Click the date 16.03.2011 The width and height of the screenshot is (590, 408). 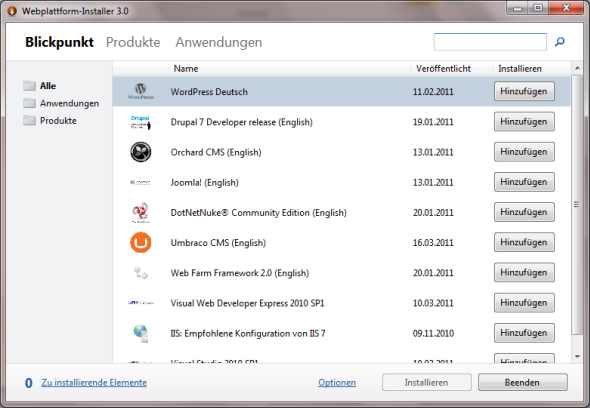click(433, 243)
